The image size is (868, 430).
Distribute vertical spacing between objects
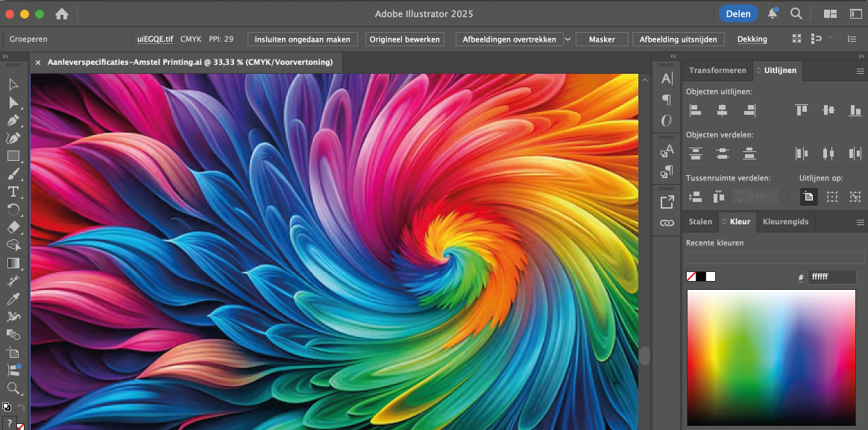point(695,196)
